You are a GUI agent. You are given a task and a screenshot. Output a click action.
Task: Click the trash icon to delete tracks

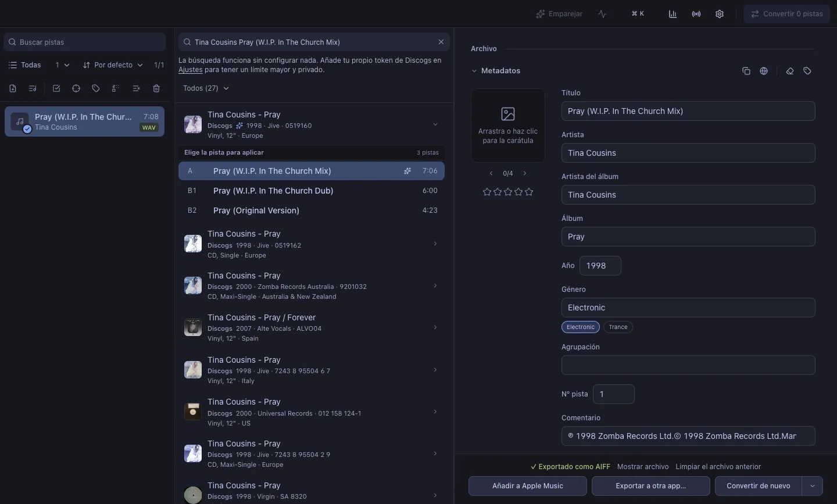tap(156, 88)
